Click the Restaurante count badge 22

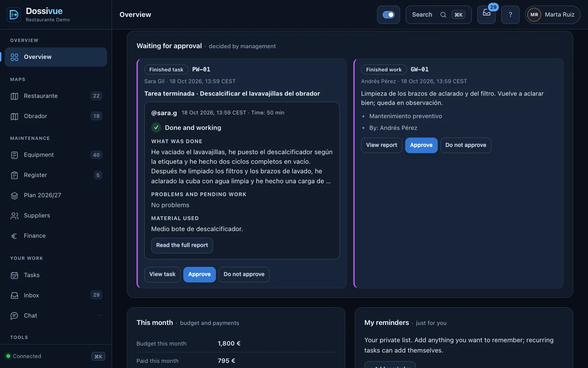point(96,96)
